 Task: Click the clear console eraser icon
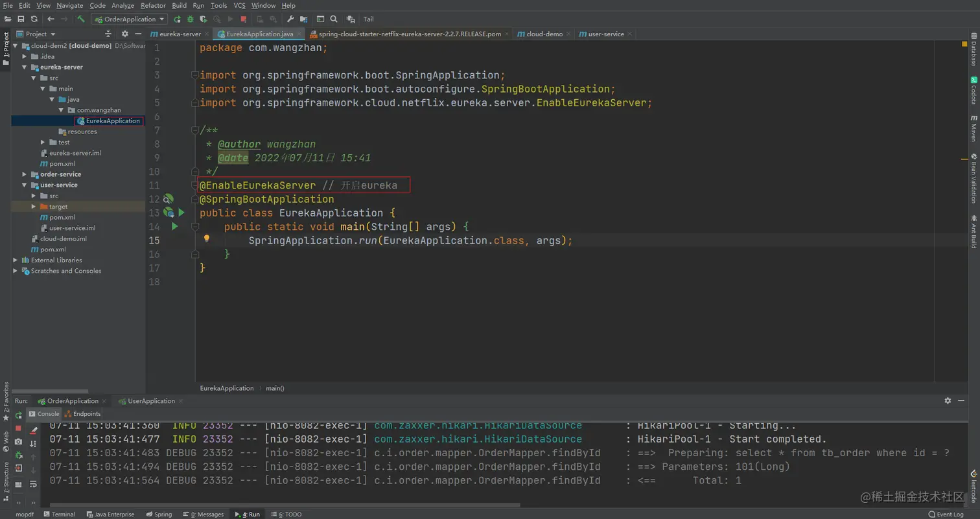tap(34, 430)
